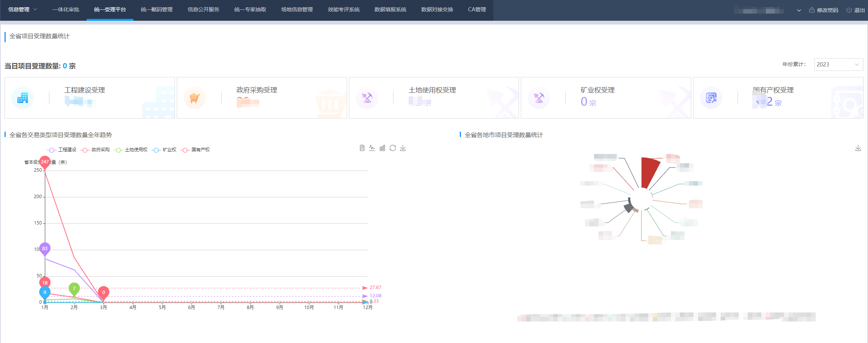
Task: Open the 一体化审批 nav tab
Action: pyautogui.click(x=66, y=10)
